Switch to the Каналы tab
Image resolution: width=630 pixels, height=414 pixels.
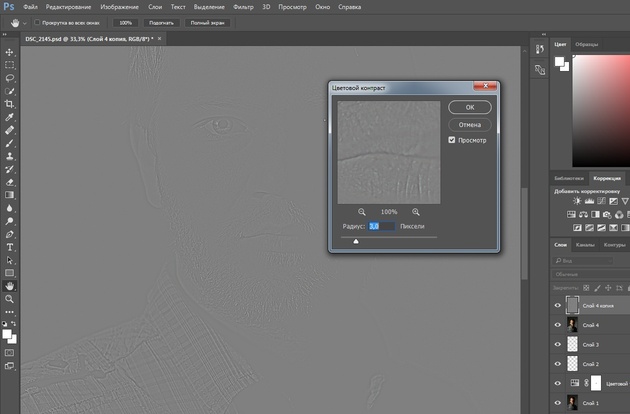[586, 245]
